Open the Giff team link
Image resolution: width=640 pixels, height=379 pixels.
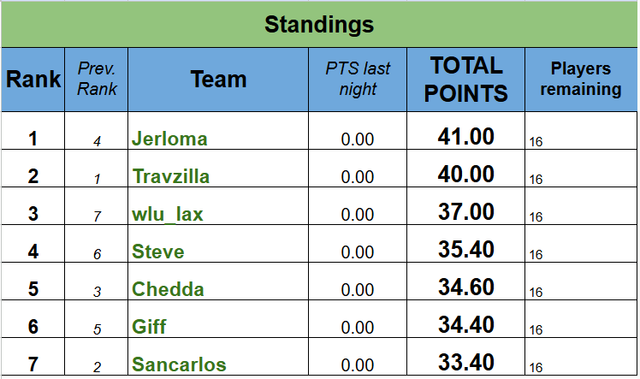149,327
